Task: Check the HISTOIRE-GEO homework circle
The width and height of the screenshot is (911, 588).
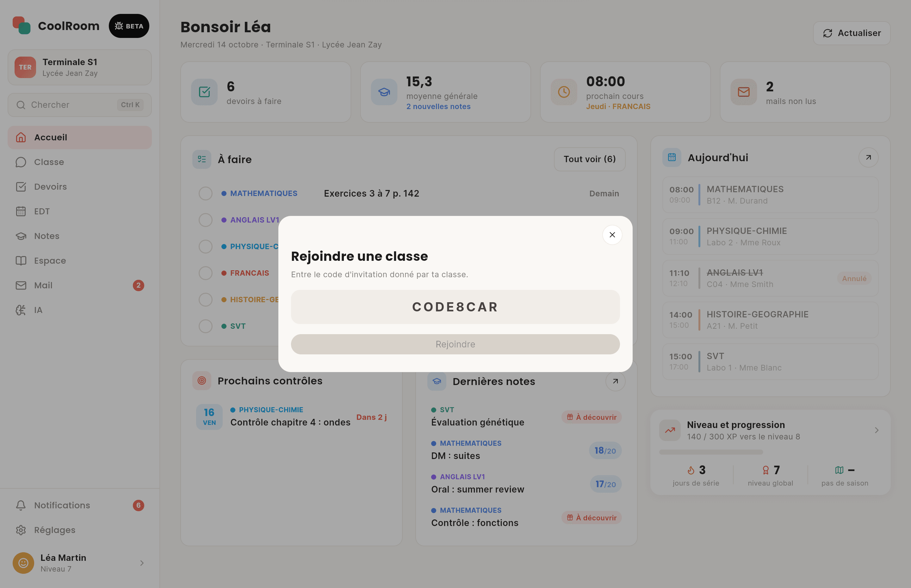Action: (x=206, y=300)
